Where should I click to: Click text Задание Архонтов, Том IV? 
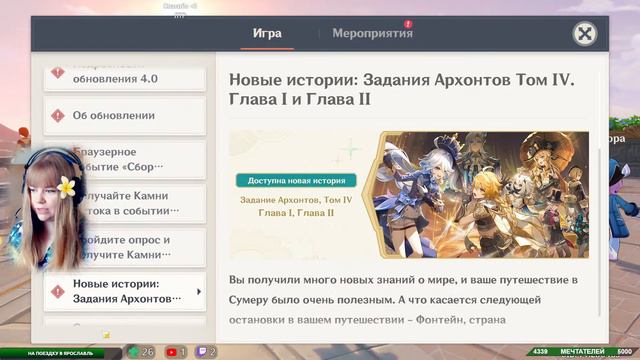(x=296, y=200)
